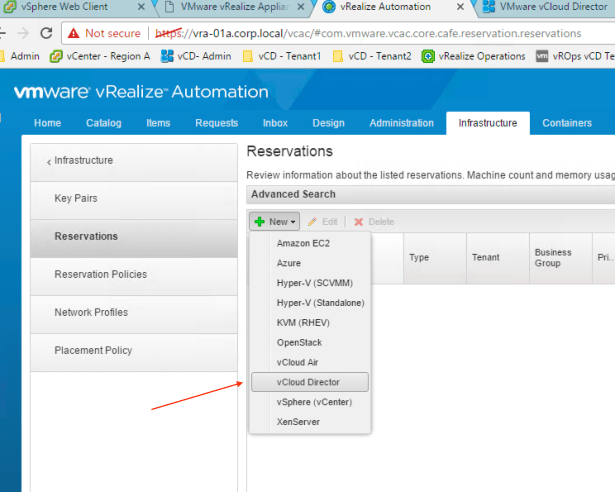This screenshot has width=615, height=492.
Task: Close the vSphere Web Client tab
Action: tap(141, 7)
